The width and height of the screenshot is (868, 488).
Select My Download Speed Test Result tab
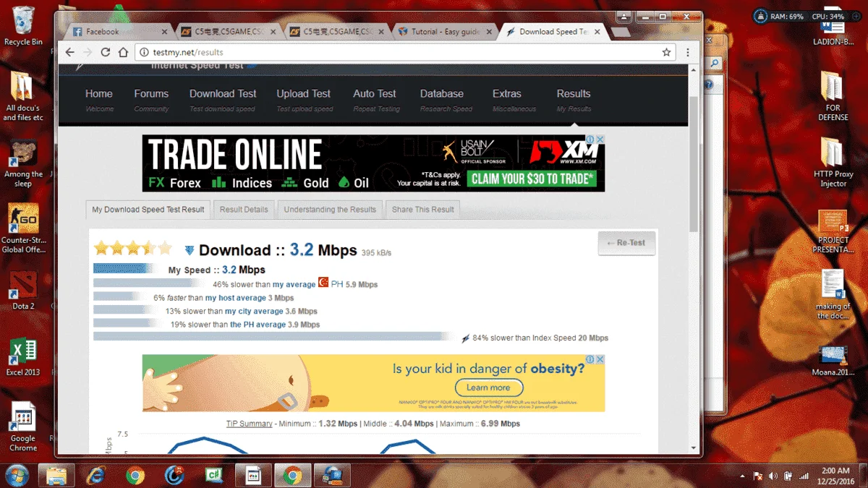148,210
